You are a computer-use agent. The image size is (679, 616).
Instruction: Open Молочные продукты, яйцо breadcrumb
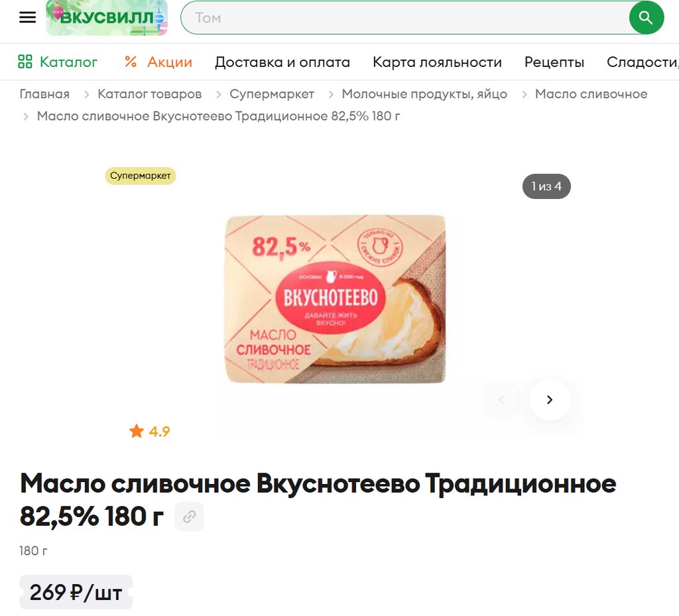pos(424,94)
